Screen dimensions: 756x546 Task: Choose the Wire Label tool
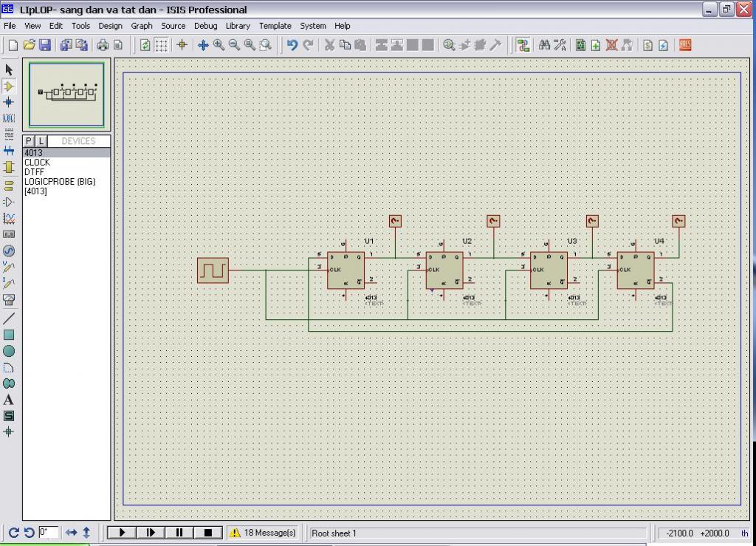click(x=9, y=118)
